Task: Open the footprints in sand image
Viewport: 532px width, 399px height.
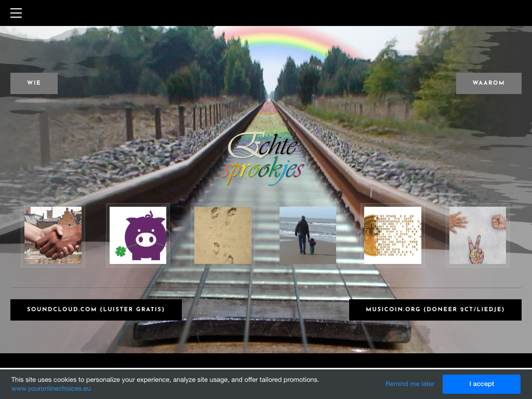Action: pyautogui.click(x=223, y=235)
